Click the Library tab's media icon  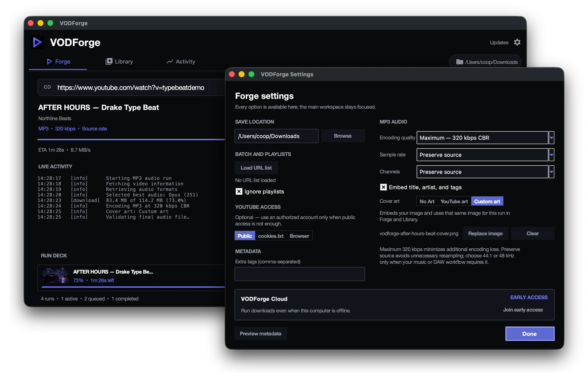(109, 61)
